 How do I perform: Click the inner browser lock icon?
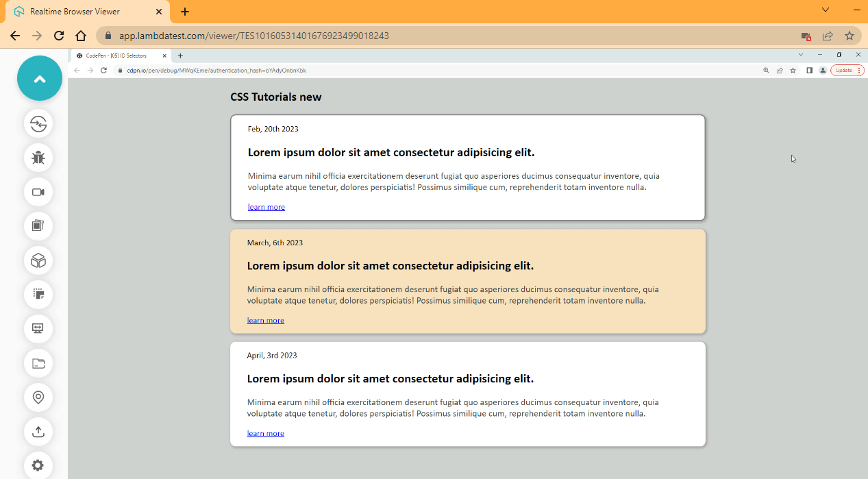tap(120, 70)
